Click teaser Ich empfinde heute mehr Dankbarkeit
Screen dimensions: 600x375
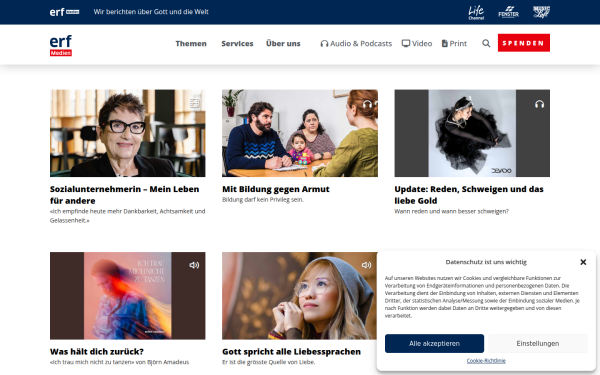pos(127,216)
